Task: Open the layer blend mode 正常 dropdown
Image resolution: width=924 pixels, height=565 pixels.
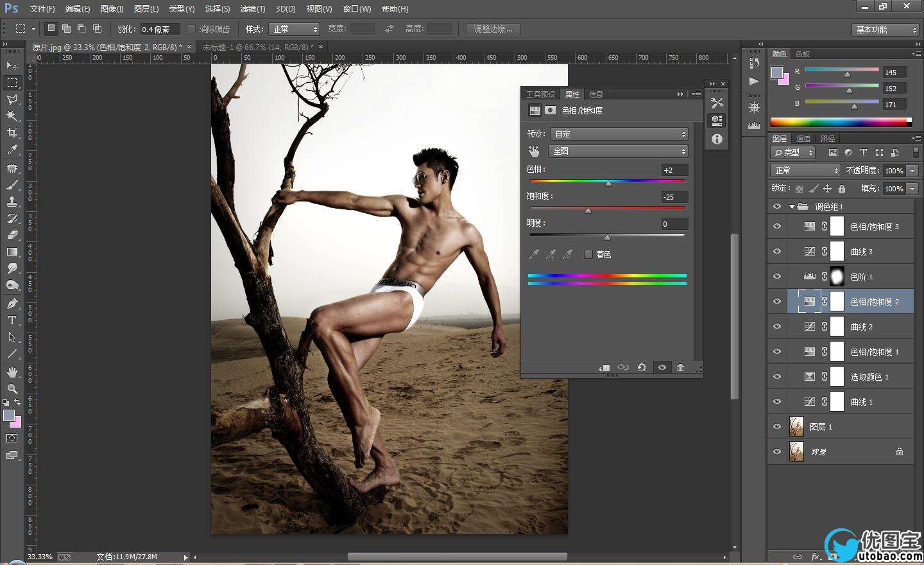Action: (x=805, y=171)
